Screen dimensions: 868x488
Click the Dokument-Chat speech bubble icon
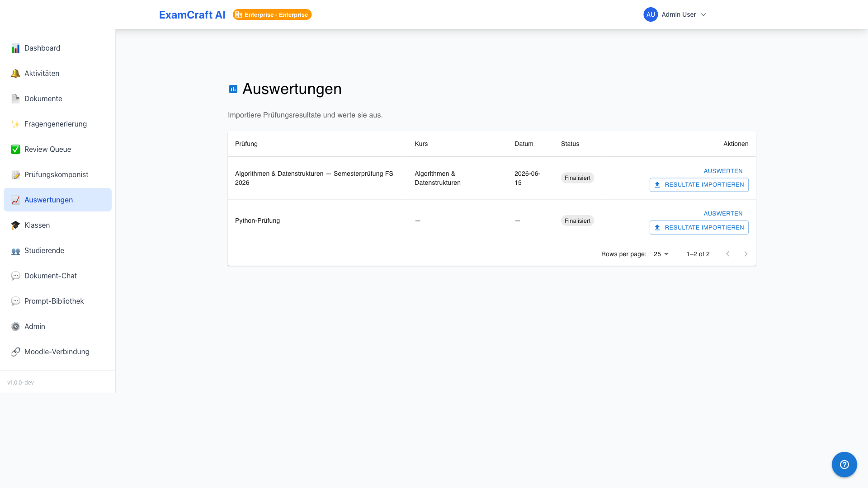click(15, 276)
